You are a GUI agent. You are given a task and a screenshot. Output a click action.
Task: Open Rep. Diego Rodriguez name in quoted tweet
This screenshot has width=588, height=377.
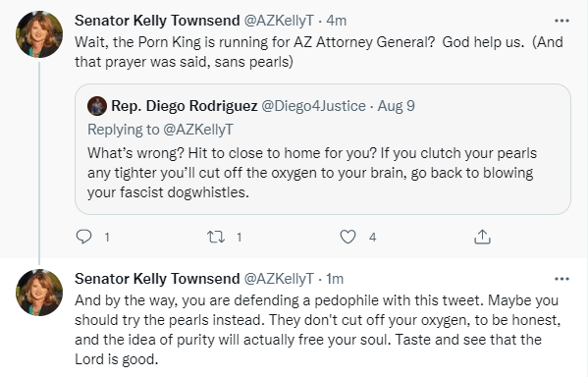[185, 106]
